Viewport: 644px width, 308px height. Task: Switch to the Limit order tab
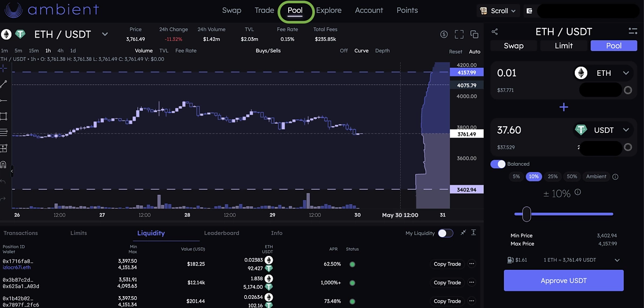coord(563,46)
